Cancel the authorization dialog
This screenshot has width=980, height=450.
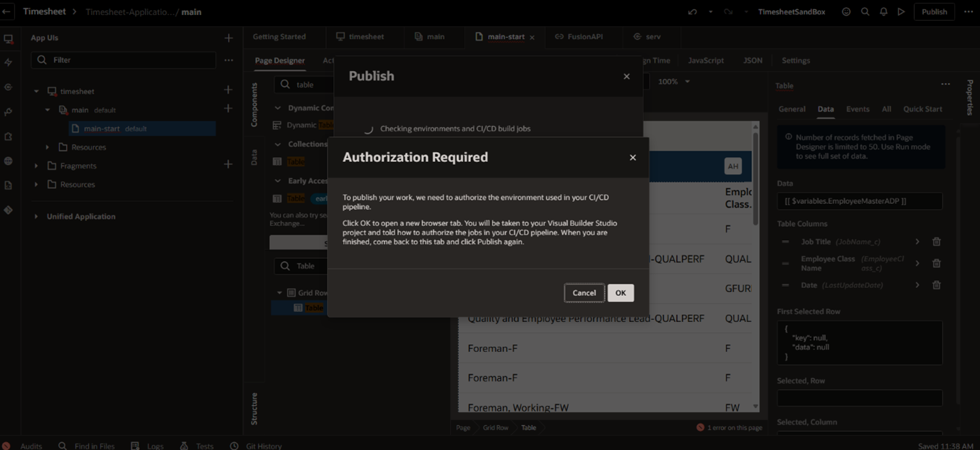pos(584,293)
